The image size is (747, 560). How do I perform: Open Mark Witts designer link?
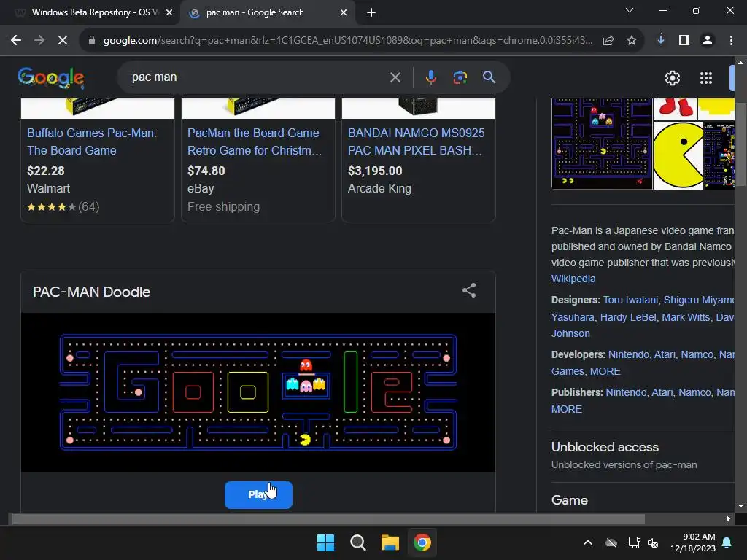pos(686,317)
